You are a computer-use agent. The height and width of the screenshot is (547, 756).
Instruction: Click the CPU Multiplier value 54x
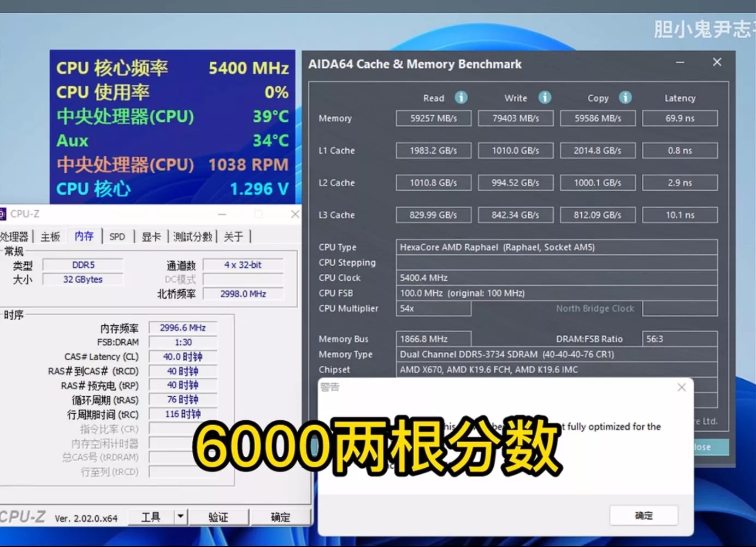(x=434, y=308)
